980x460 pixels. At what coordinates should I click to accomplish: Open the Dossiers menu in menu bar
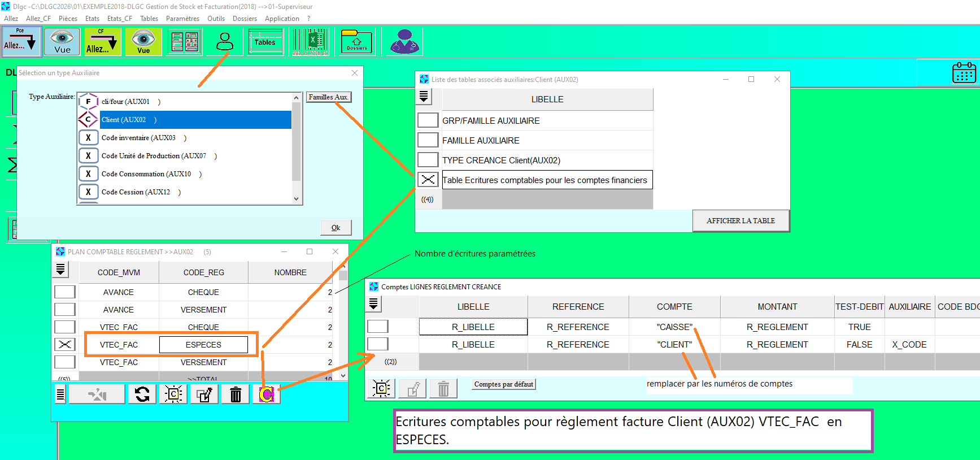tap(245, 19)
